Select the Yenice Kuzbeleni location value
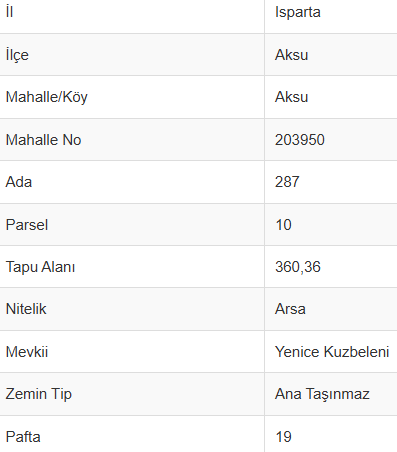This screenshot has width=397, height=452. point(332,352)
